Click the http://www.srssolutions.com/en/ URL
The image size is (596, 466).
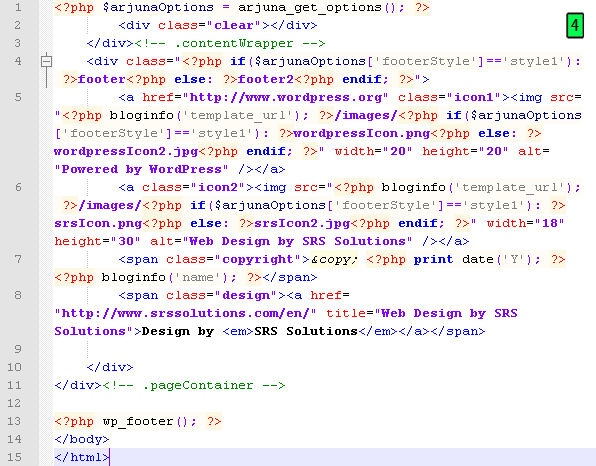pyautogui.click(x=185, y=314)
